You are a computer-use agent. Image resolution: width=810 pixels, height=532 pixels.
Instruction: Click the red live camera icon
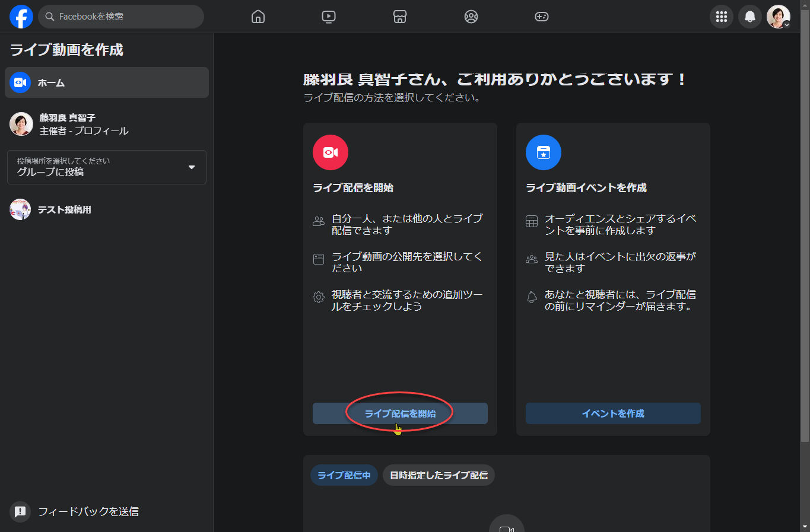point(331,152)
